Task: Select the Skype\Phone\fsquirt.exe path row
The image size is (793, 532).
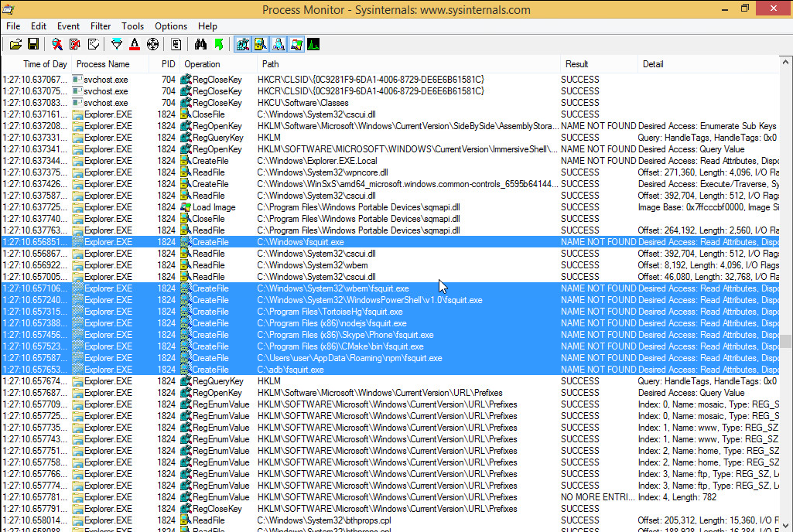Action: 390,335
